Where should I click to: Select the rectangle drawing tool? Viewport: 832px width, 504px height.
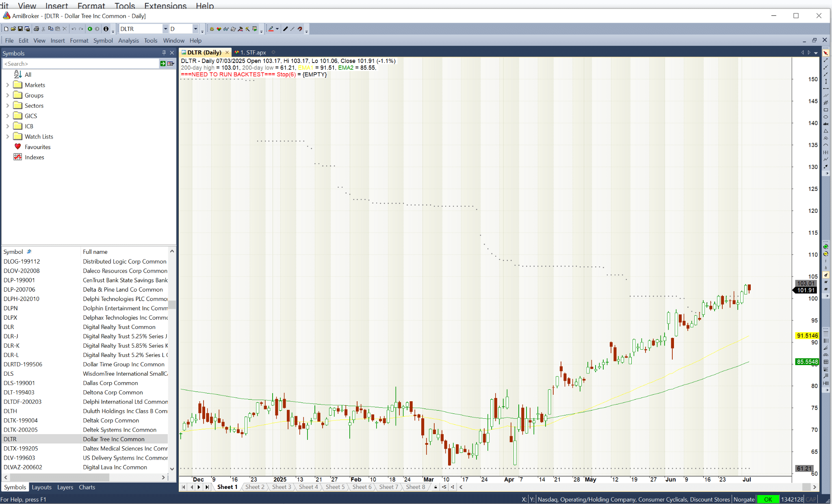click(x=825, y=110)
